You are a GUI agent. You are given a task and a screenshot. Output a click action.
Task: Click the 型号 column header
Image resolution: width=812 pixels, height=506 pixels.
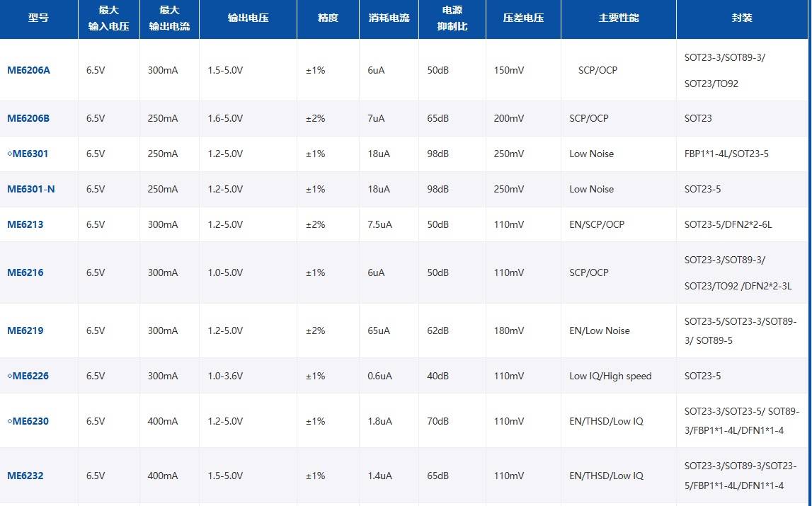(x=38, y=18)
